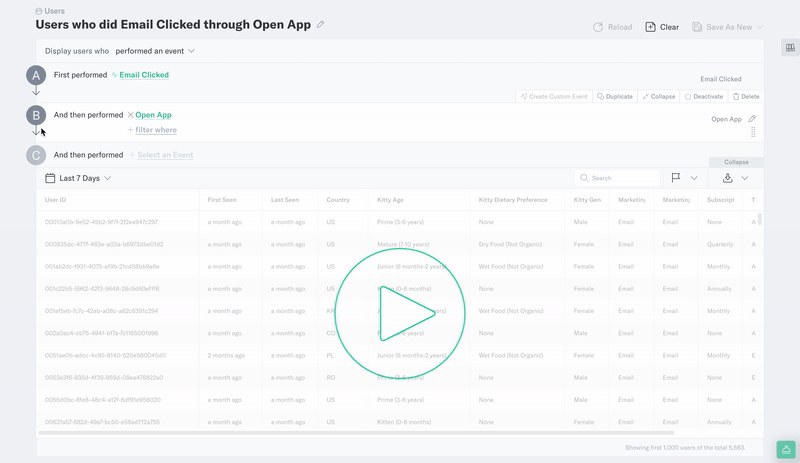Grab step B drag handle
This screenshot has height=463, width=800.
tap(753, 132)
